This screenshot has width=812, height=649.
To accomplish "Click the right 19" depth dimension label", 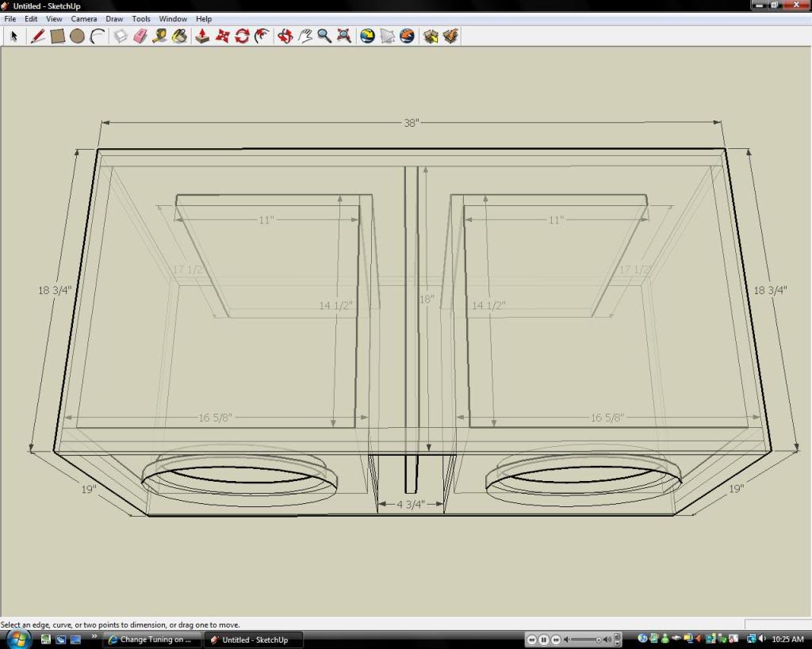I will click(737, 489).
